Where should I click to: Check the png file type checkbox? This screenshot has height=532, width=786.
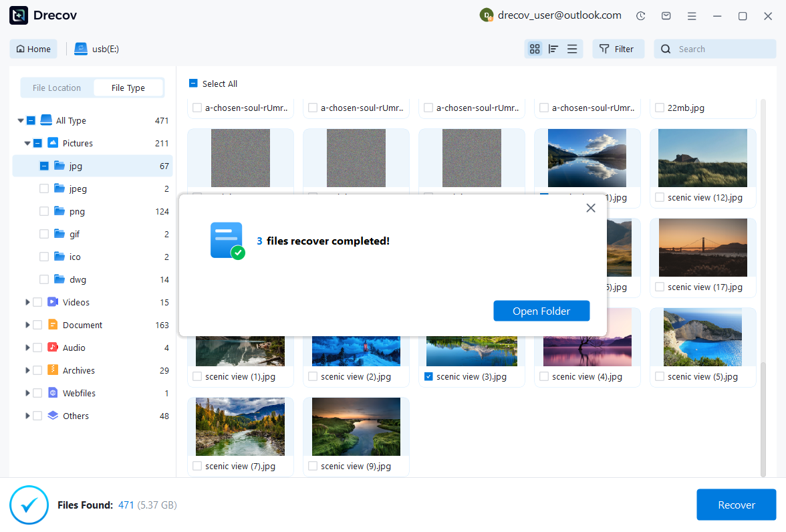coord(44,211)
